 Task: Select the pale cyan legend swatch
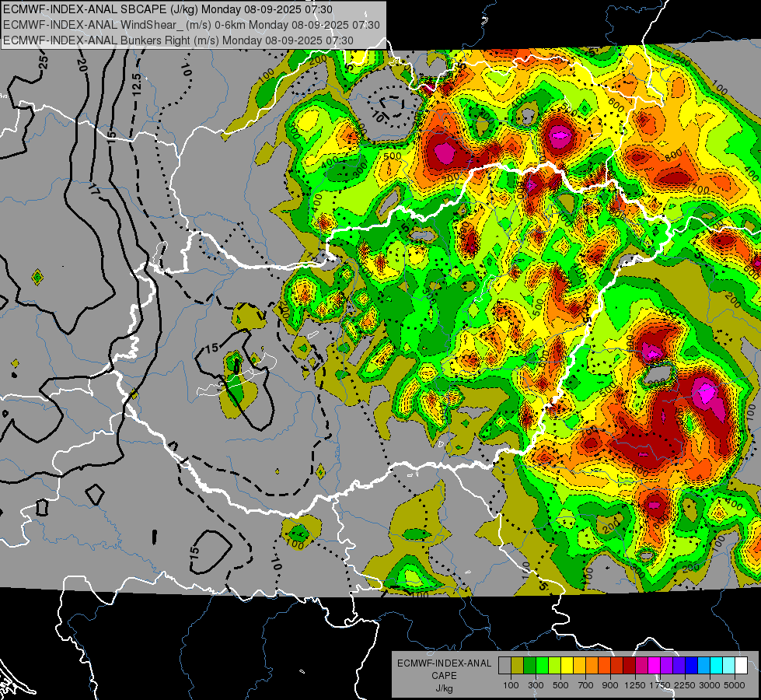coord(729,665)
